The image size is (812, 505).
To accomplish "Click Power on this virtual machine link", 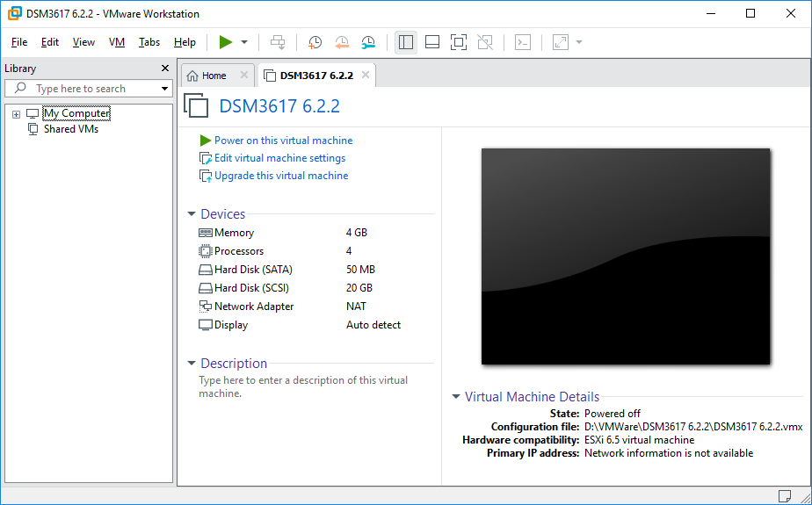I will click(x=283, y=141).
